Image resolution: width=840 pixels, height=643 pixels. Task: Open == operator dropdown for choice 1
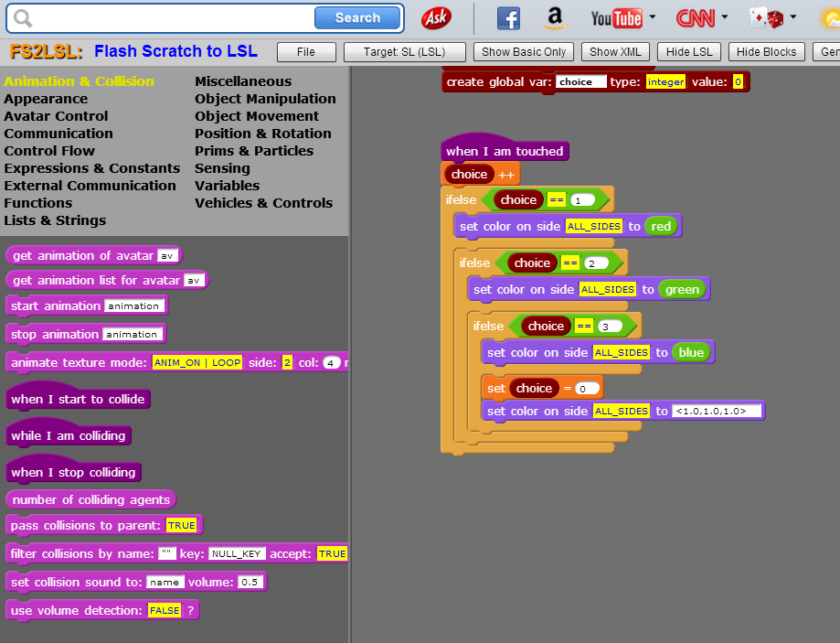pos(557,200)
